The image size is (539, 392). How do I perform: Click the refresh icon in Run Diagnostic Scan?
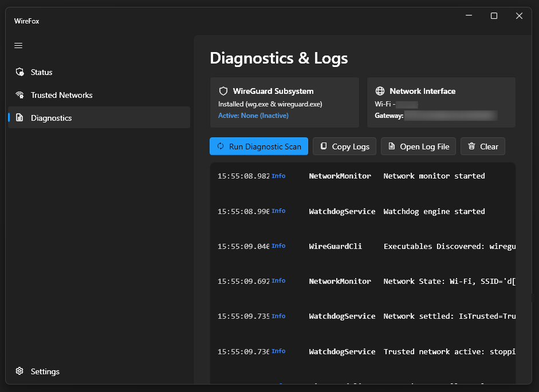tap(221, 146)
